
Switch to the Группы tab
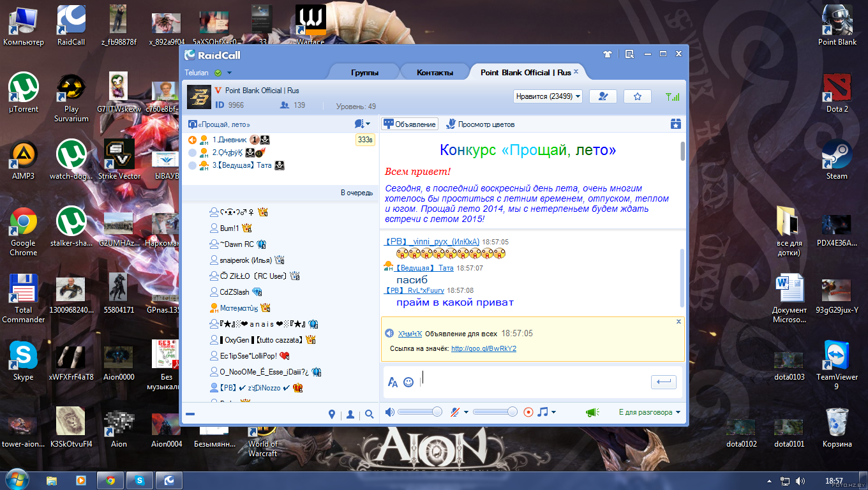364,72
